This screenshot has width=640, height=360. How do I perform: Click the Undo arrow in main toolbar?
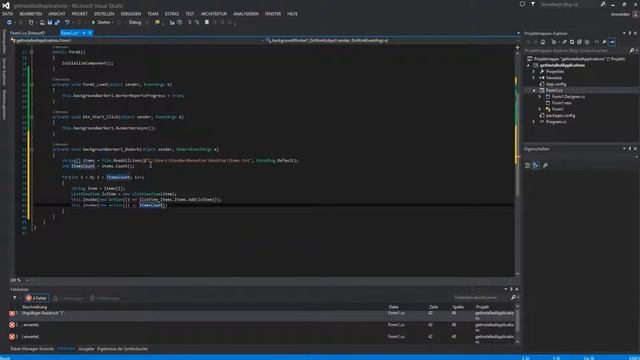pos(67,22)
